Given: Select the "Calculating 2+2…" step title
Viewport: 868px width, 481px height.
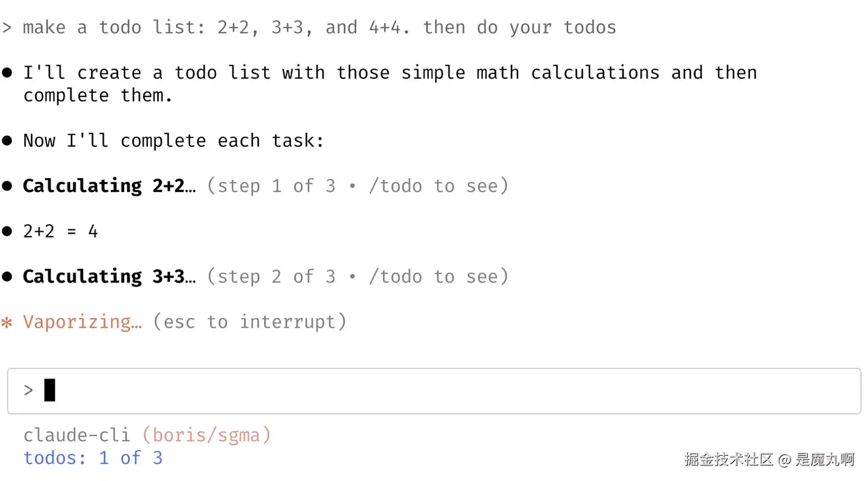Looking at the screenshot, I should tap(108, 186).
